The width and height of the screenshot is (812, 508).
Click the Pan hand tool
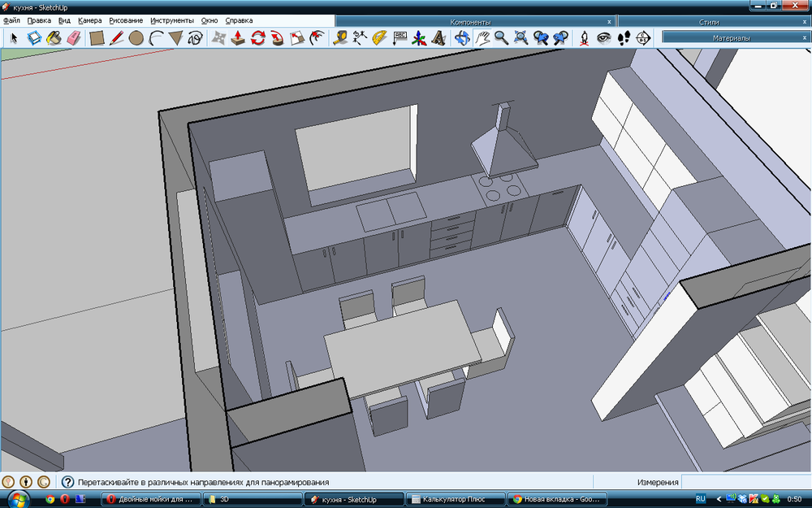[482, 38]
